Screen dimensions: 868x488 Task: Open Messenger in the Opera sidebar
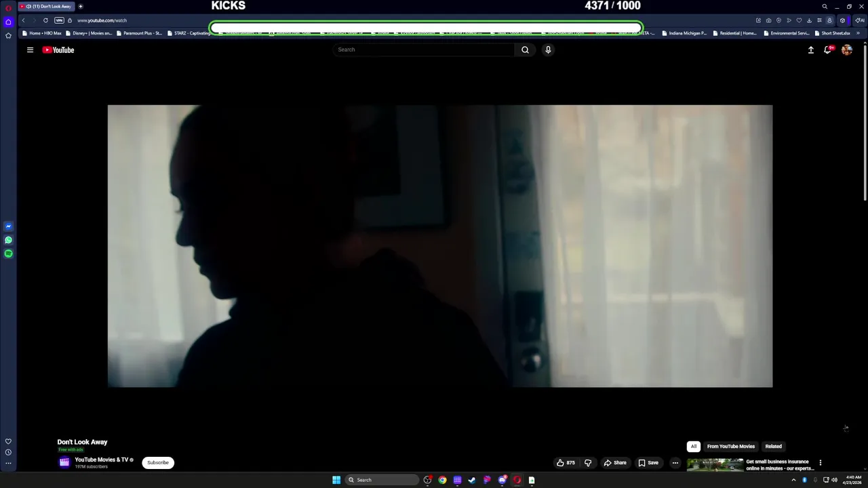[x=8, y=226]
